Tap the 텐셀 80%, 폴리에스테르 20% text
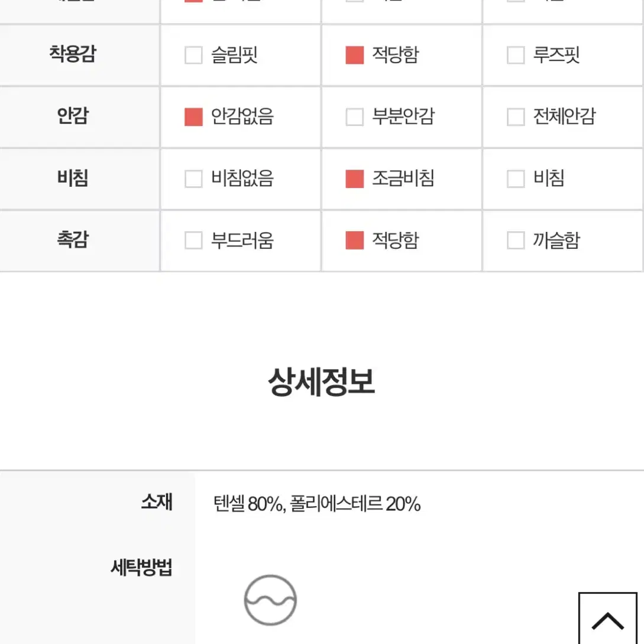The image size is (644, 644). pos(316,503)
